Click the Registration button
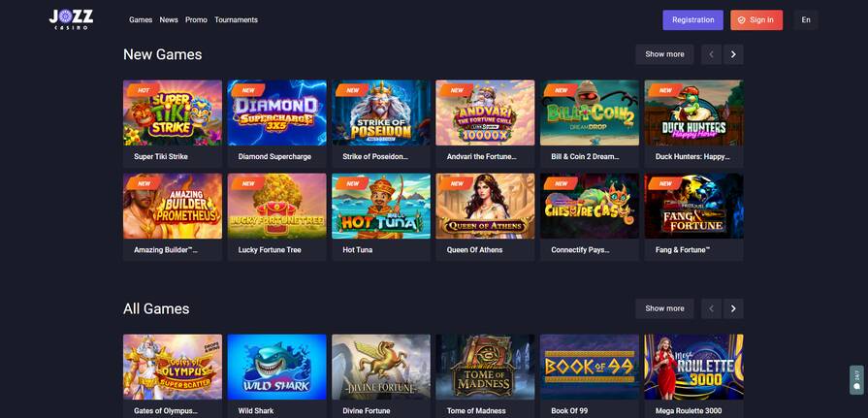Viewport: 868px width, 418px height. click(x=693, y=20)
